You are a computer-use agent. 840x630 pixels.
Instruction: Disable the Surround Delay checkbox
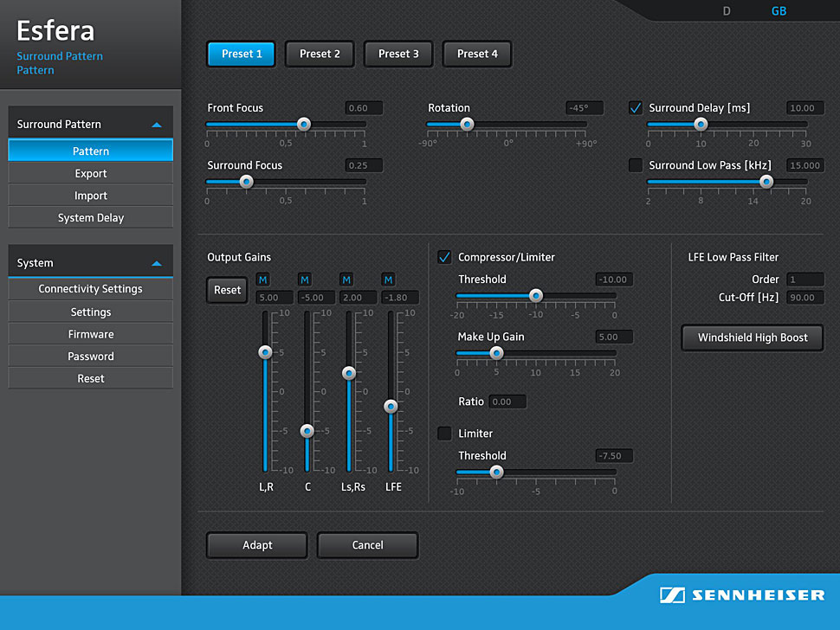click(636, 108)
